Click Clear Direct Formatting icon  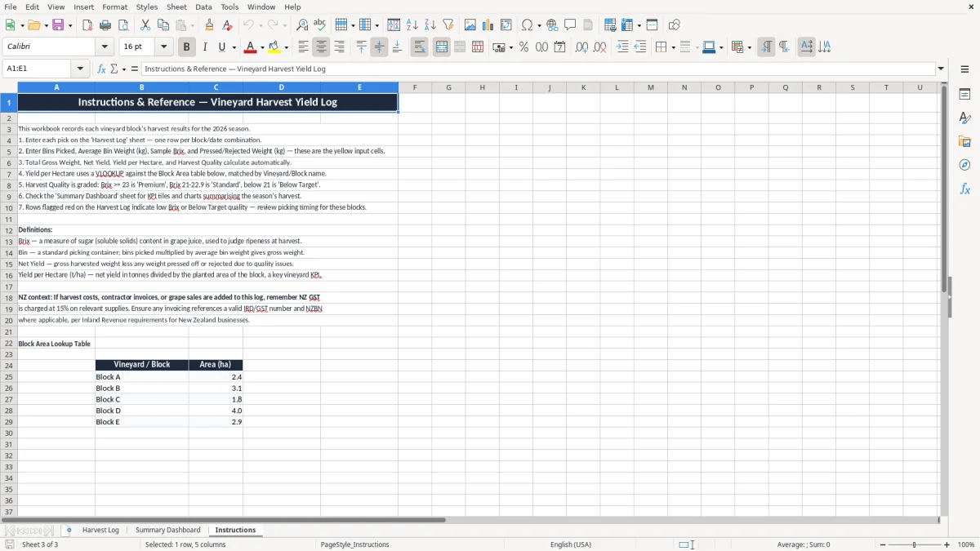pyautogui.click(x=228, y=25)
